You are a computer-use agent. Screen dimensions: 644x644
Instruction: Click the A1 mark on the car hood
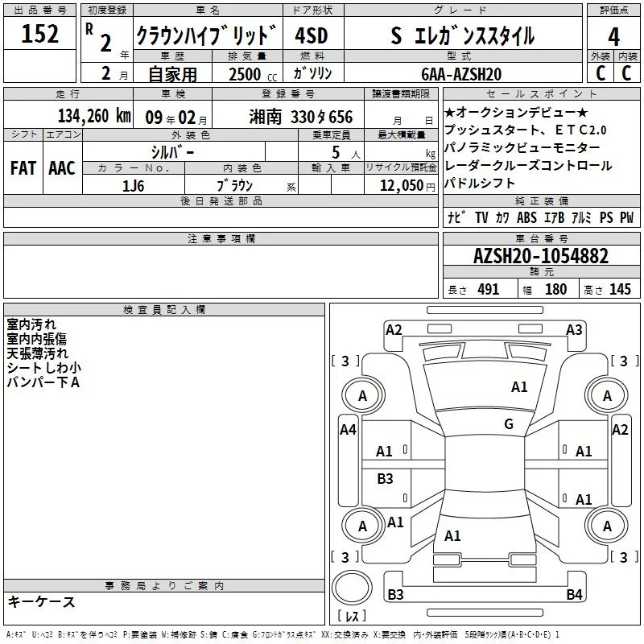pyautogui.click(x=519, y=387)
